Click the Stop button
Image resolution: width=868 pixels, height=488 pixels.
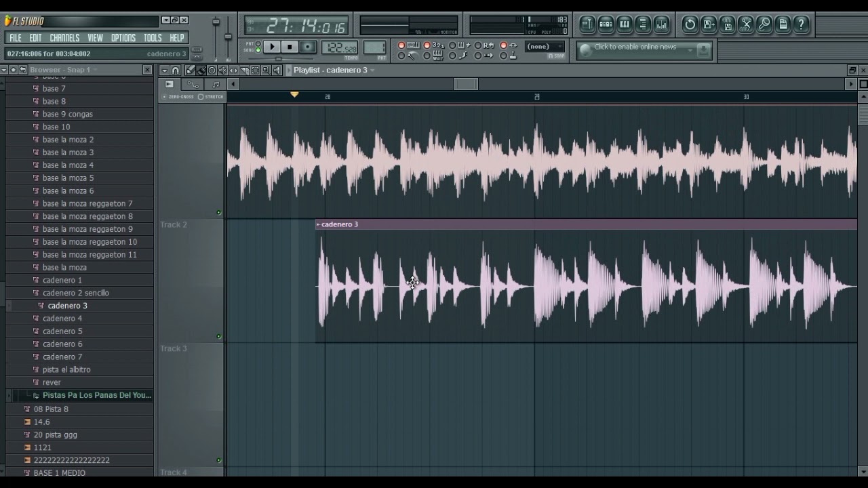pyautogui.click(x=290, y=47)
